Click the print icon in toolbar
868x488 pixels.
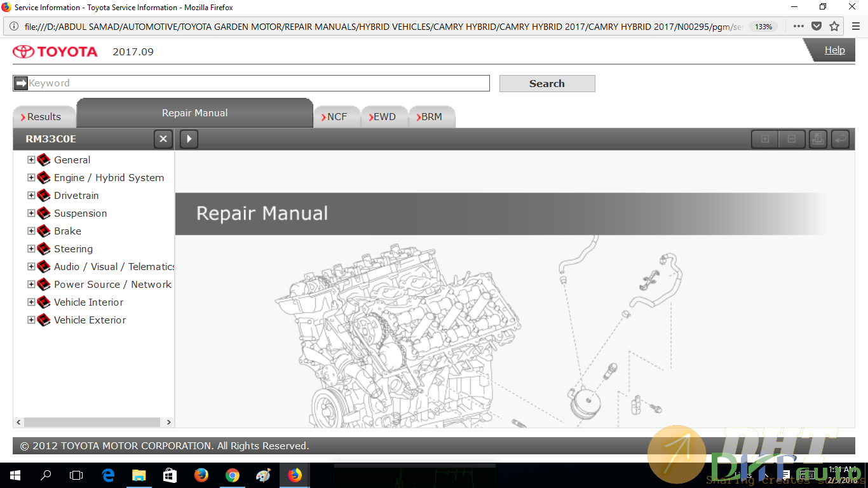[818, 139]
